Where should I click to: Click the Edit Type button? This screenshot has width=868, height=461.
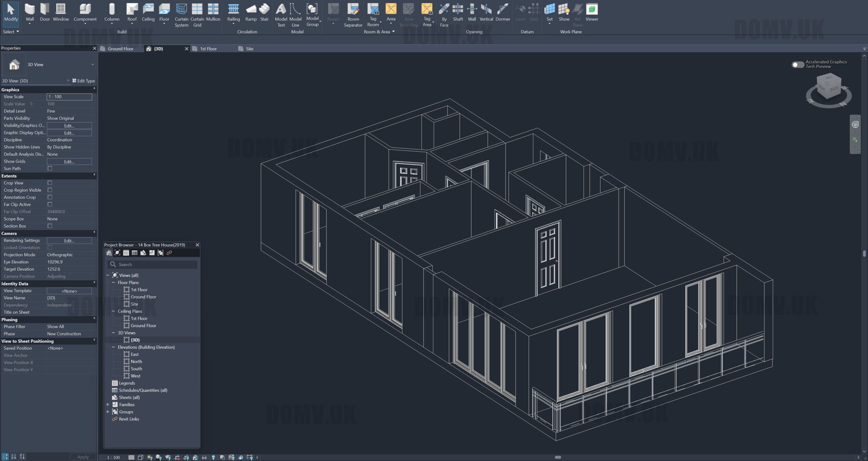coord(83,81)
